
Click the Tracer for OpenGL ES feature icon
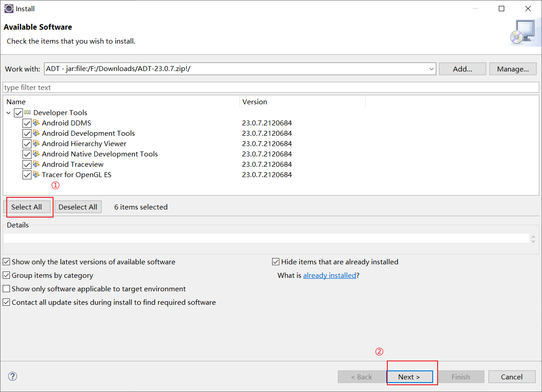(36, 174)
